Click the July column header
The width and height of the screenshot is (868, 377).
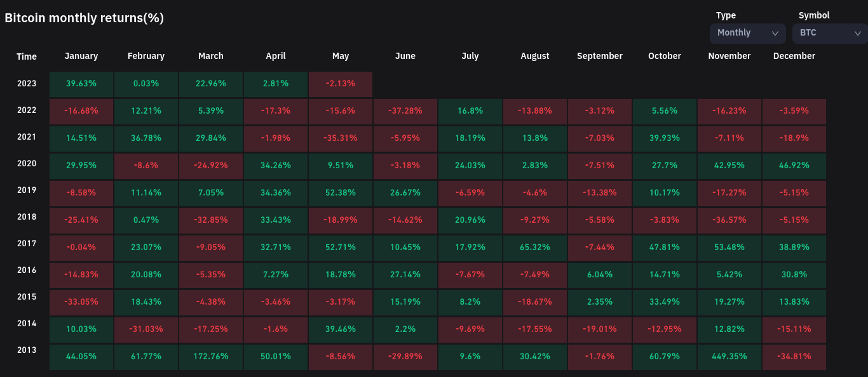(x=470, y=56)
